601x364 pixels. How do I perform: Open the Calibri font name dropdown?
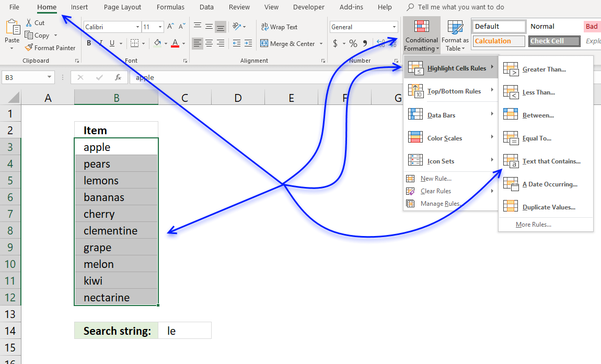click(137, 27)
